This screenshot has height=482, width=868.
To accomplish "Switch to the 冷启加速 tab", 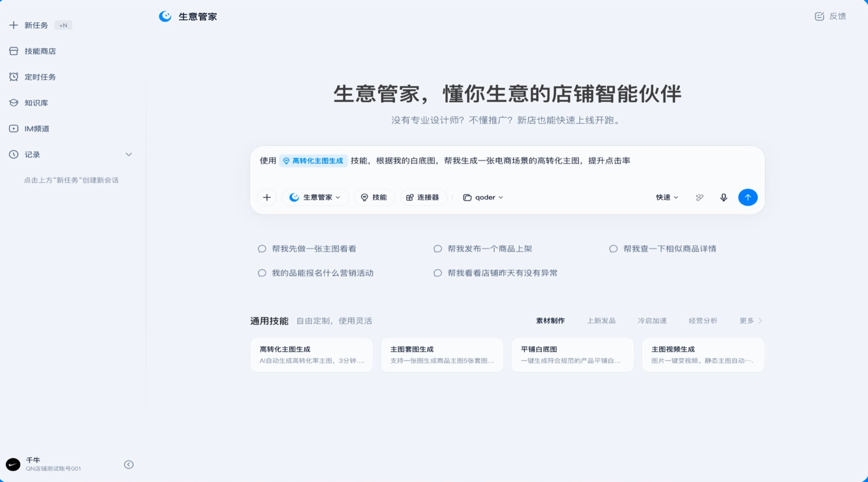I will tap(652, 321).
